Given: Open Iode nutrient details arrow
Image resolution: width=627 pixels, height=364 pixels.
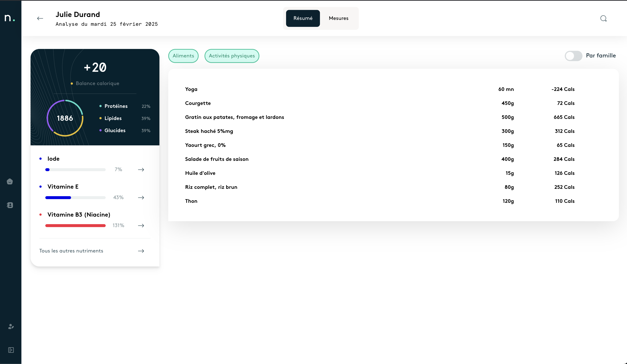Looking at the screenshot, I should click(141, 170).
